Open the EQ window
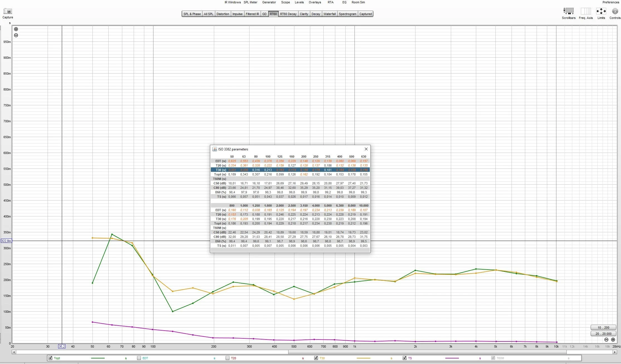 (344, 2)
